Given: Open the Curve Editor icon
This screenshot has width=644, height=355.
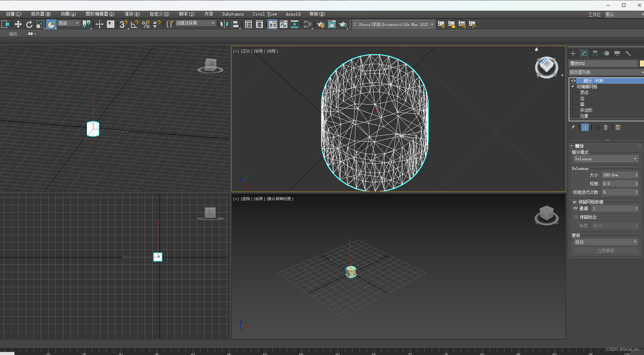Looking at the screenshot, I should coord(284,24).
